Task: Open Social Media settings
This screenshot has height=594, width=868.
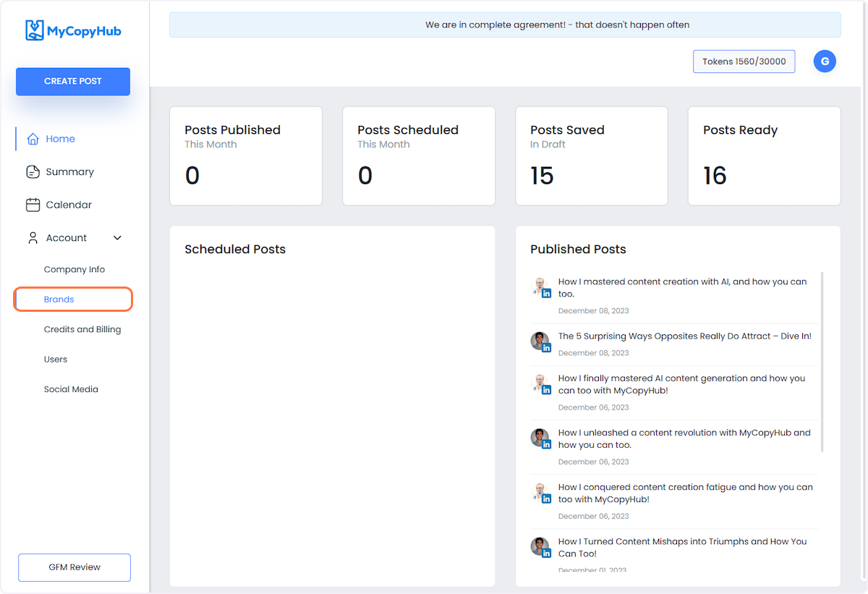Action: (x=71, y=389)
